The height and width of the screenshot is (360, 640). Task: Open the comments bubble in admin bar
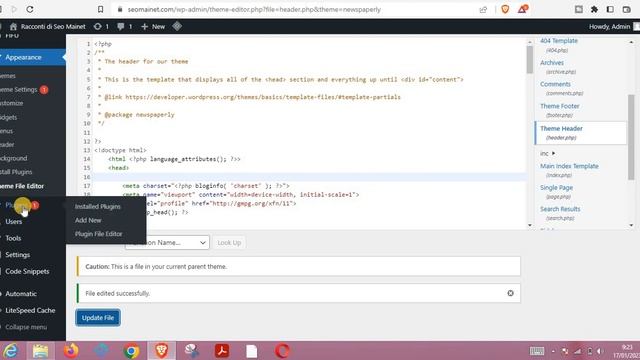click(124, 27)
